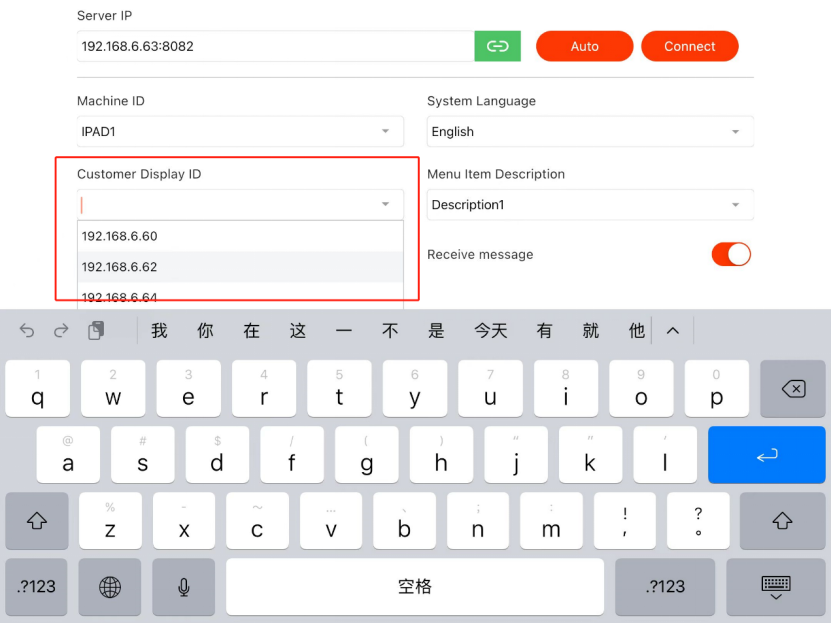Image resolution: width=831 pixels, height=623 pixels.
Task: Tap the clipboard paste icon on keyboard toolbar
Action: tap(97, 331)
